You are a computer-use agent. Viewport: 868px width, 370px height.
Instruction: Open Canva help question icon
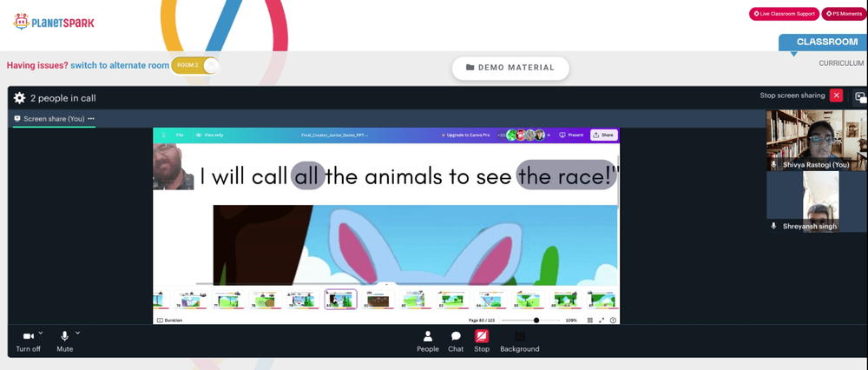tap(613, 320)
